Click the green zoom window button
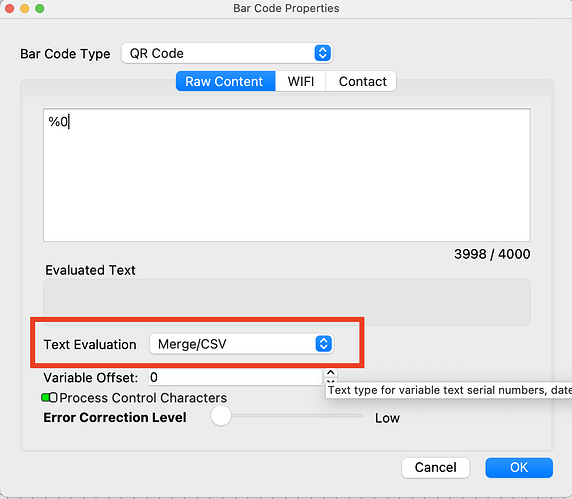Image resolution: width=572 pixels, height=499 pixels. pyautogui.click(x=40, y=8)
